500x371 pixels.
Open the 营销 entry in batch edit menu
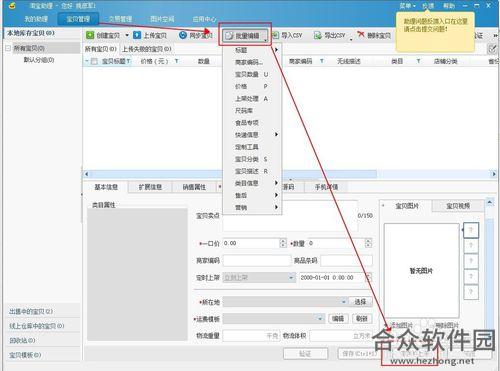252,207
